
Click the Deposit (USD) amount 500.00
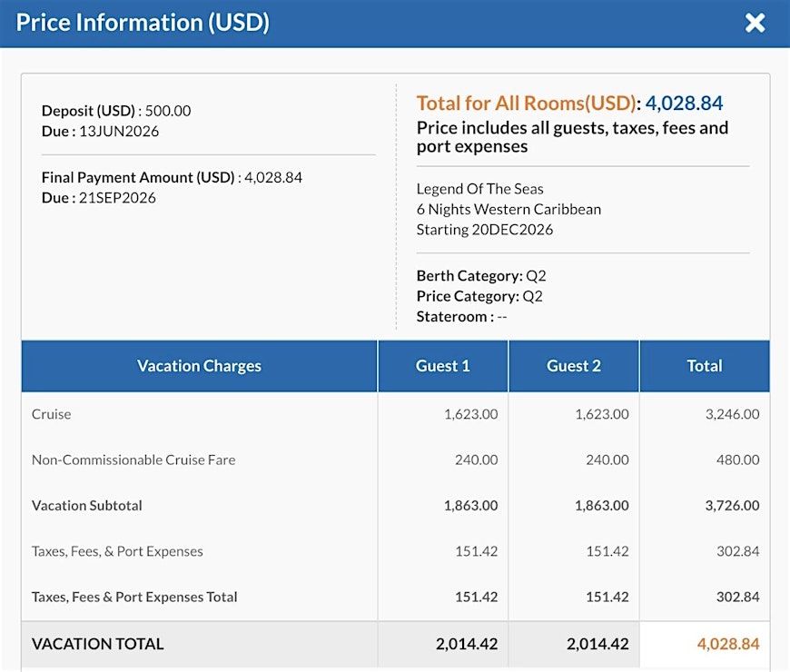(168, 111)
